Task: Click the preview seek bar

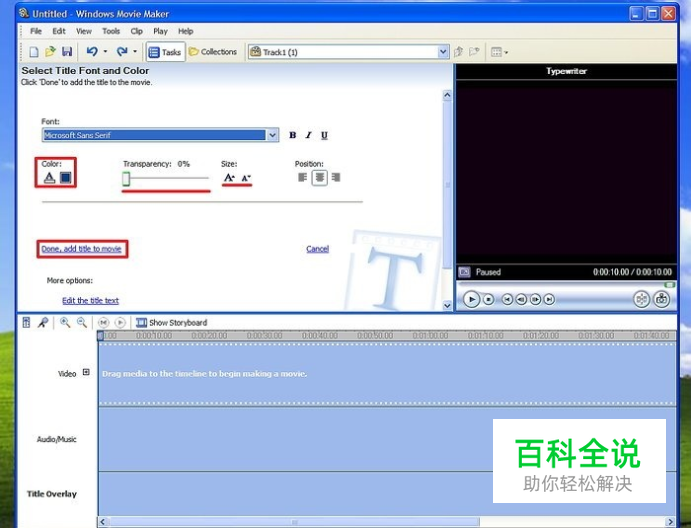Action: [566, 285]
